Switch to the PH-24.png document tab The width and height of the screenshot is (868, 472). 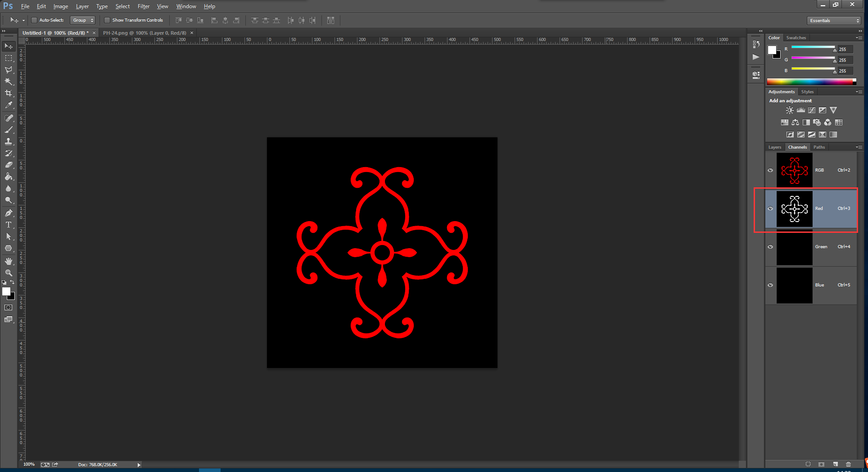144,33
